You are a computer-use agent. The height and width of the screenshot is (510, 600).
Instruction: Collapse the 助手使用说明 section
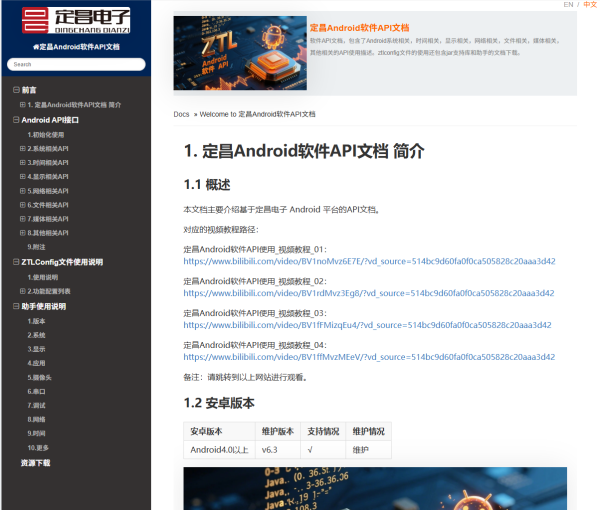pos(16,306)
